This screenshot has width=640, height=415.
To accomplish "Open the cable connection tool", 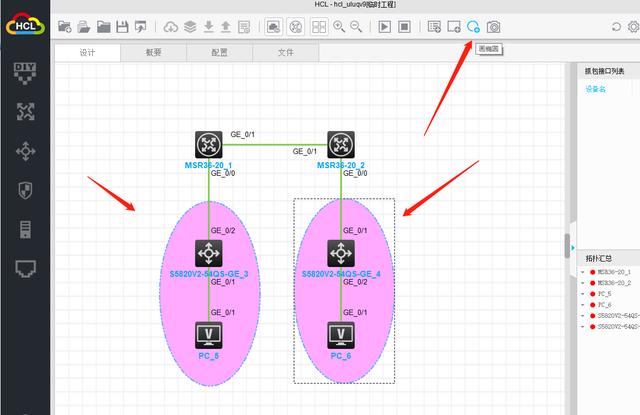I will click(25, 269).
